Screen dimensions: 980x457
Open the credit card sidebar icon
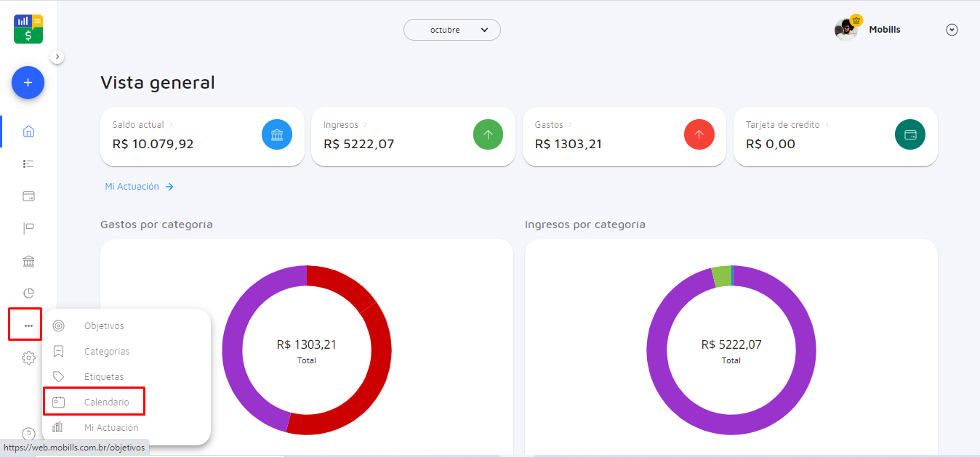28,196
